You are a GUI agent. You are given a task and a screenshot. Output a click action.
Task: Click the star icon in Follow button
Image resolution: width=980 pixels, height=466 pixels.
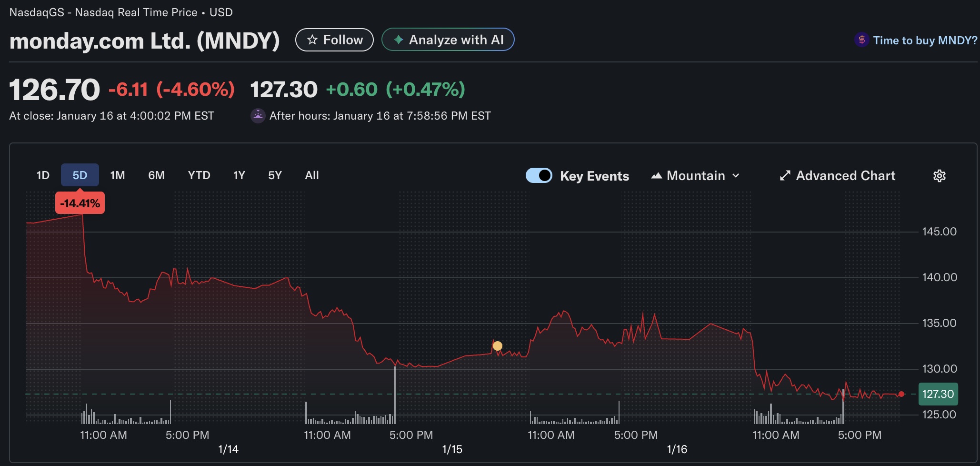pos(312,40)
